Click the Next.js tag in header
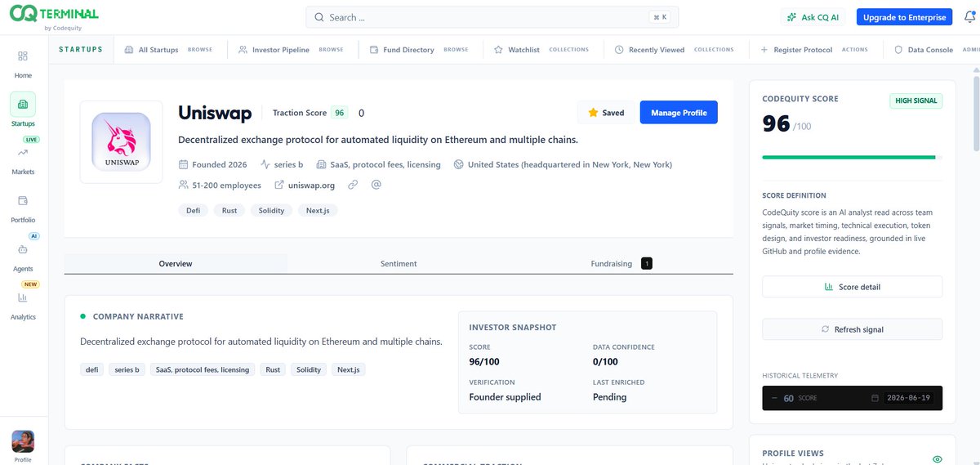This screenshot has width=980, height=465. pyautogui.click(x=318, y=210)
